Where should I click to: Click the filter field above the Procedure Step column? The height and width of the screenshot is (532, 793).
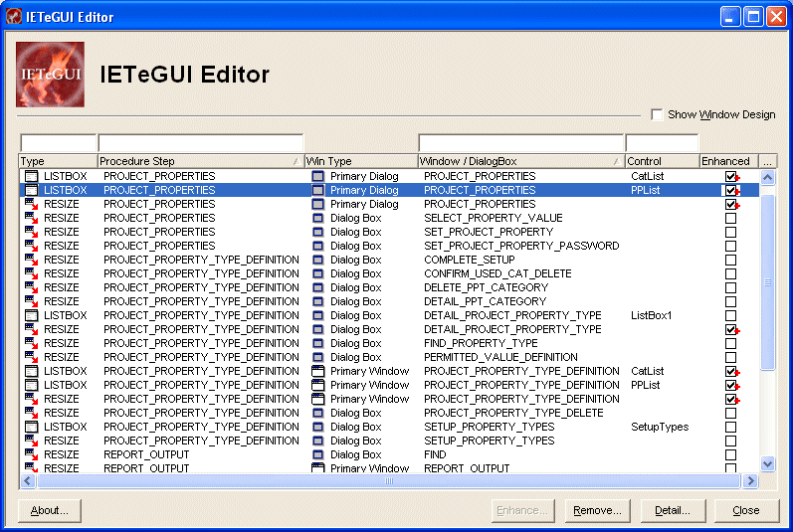coord(200,143)
